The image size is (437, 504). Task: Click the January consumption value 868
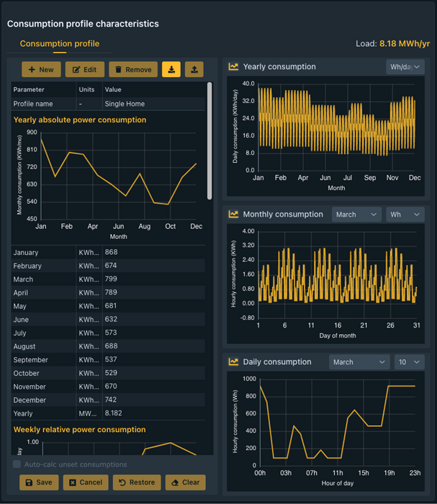tap(112, 253)
